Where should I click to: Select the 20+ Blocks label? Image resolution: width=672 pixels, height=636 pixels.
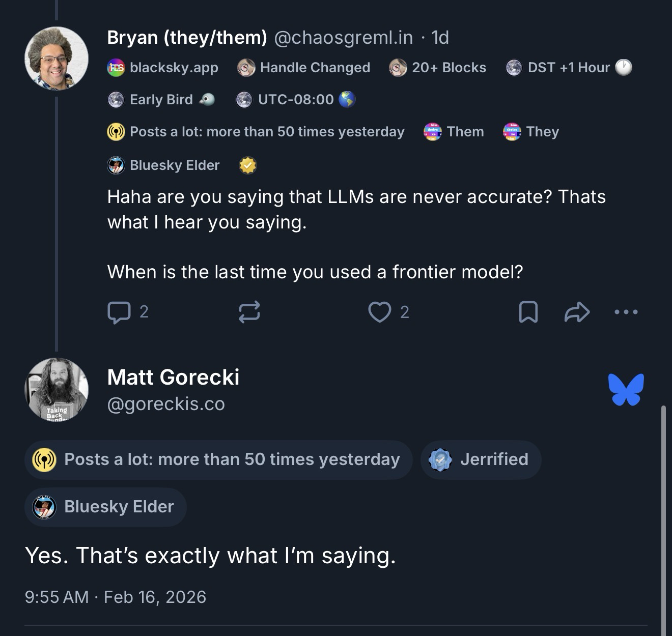[438, 68]
